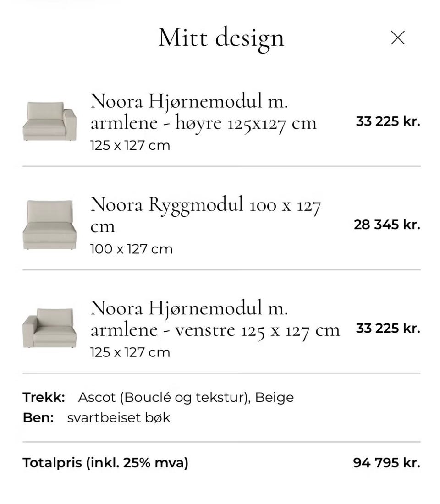
Task: Click the 100 x 127 cm dimension text
Action: click(x=131, y=249)
